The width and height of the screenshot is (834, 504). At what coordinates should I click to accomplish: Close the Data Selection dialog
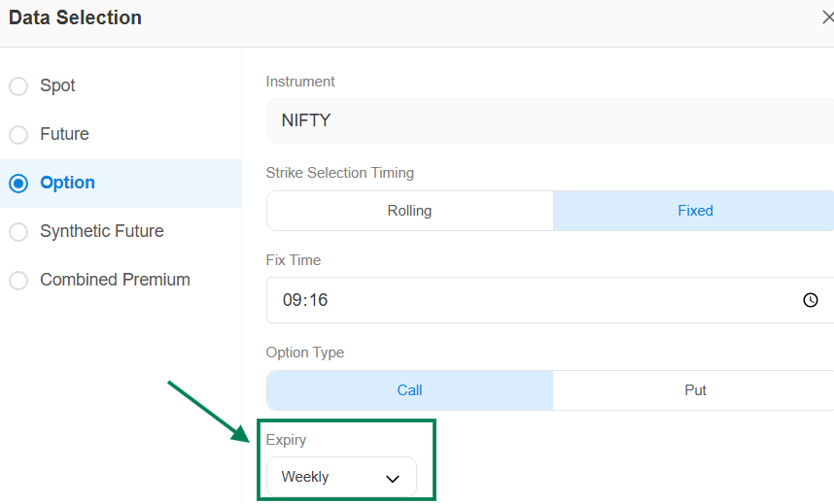(x=827, y=17)
